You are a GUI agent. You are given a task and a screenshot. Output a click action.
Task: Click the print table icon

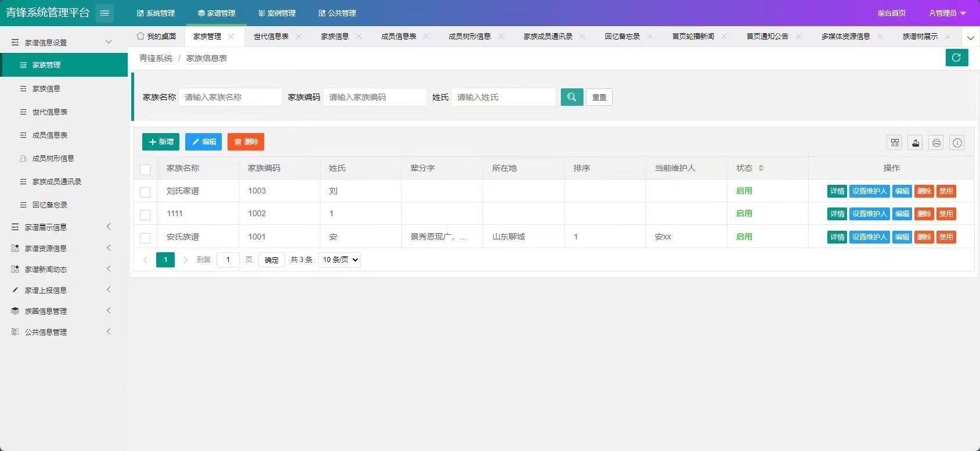[x=936, y=142]
